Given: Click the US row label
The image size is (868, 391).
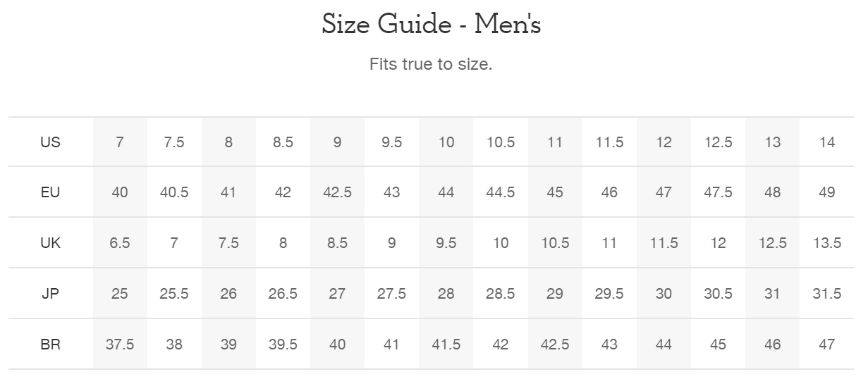Looking at the screenshot, I should click(50, 142).
